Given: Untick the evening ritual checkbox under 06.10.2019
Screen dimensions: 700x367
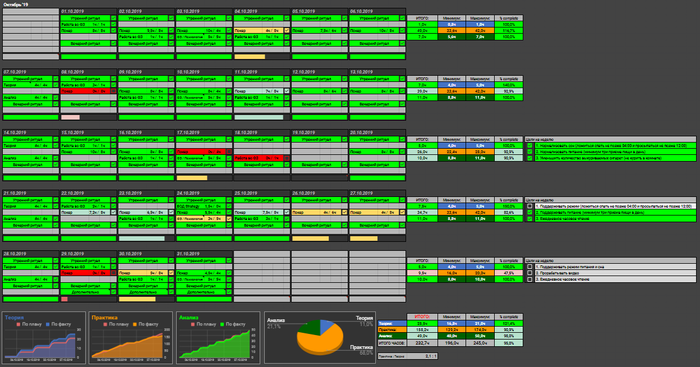Looking at the screenshot, I should [x=402, y=43].
